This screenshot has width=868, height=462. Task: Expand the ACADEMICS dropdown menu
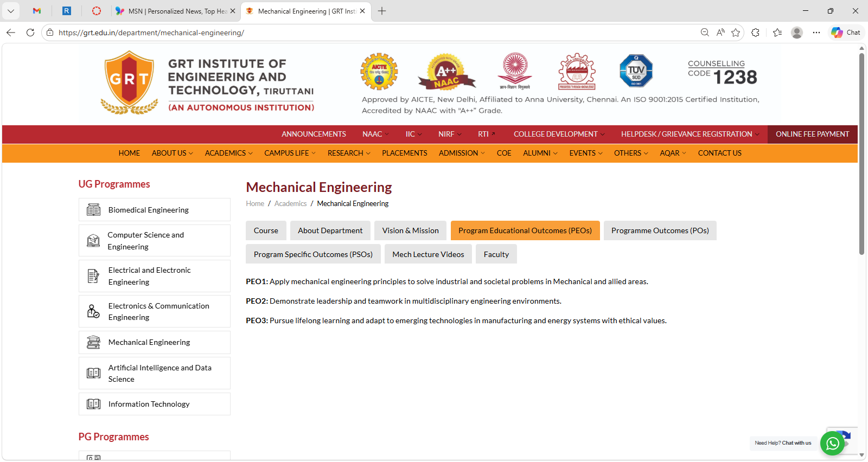click(228, 153)
